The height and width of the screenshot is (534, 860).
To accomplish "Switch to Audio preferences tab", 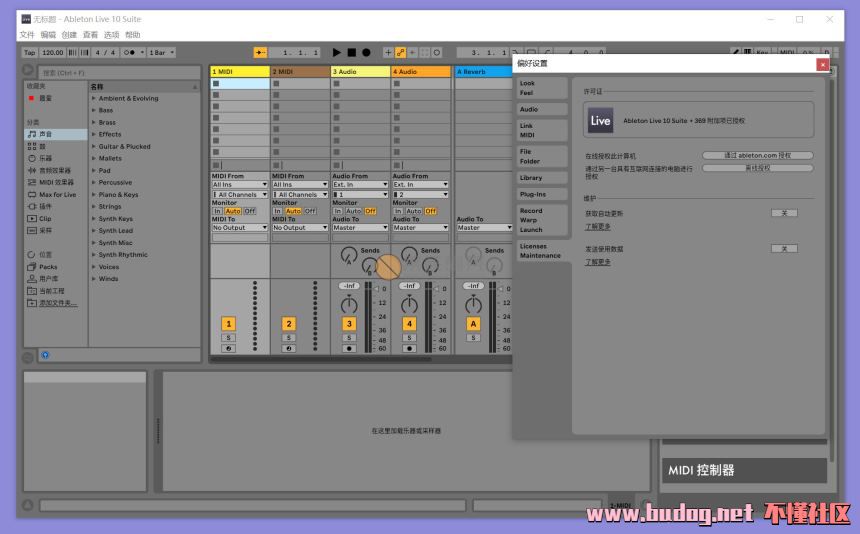I will tap(541, 109).
